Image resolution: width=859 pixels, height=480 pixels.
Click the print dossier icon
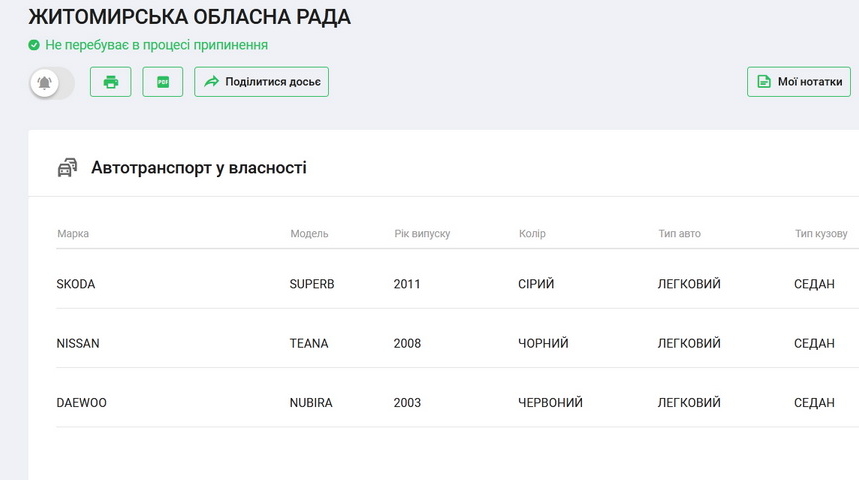pyautogui.click(x=111, y=82)
